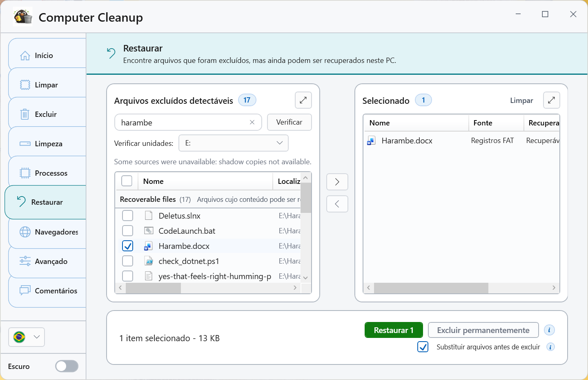
Task: Click the Word icon of Harambe.docx in file list
Action: (148, 246)
